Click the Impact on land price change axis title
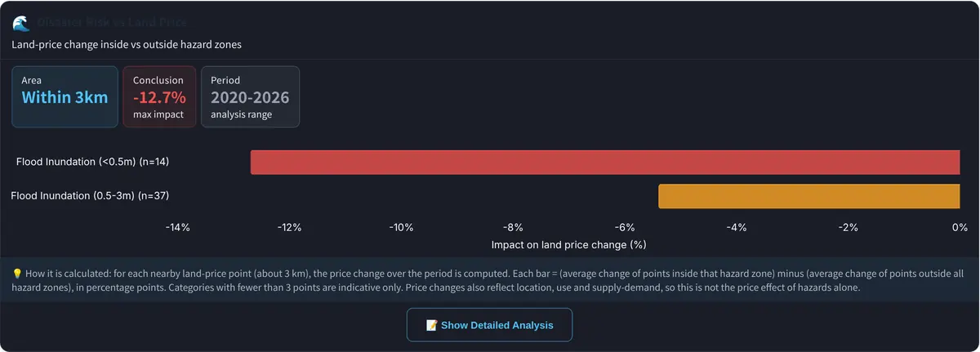980x352 pixels. (x=569, y=244)
